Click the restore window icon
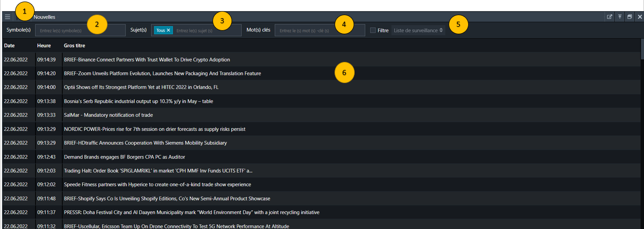The image size is (644, 229). [630, 17]
